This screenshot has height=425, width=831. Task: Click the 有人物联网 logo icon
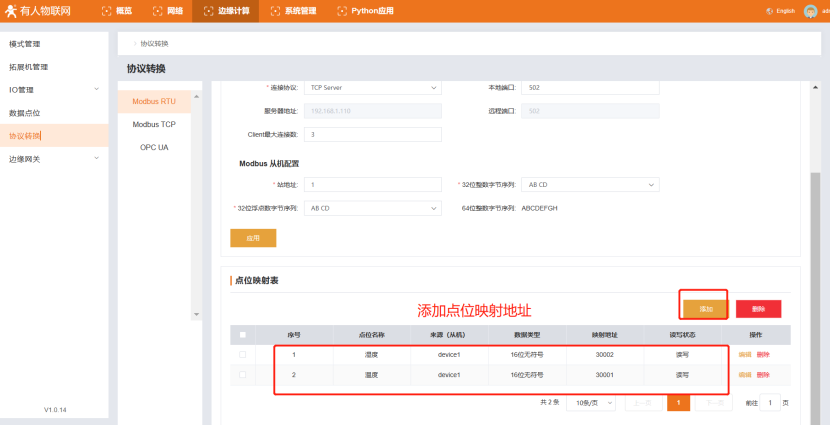[x=10, y=11]
